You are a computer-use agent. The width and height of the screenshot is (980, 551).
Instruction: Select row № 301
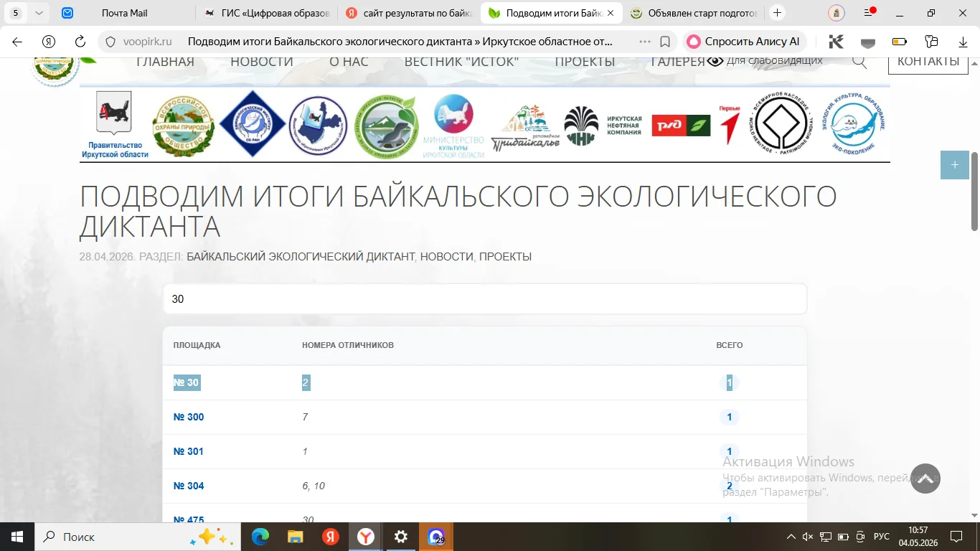(x=485, y=452)
